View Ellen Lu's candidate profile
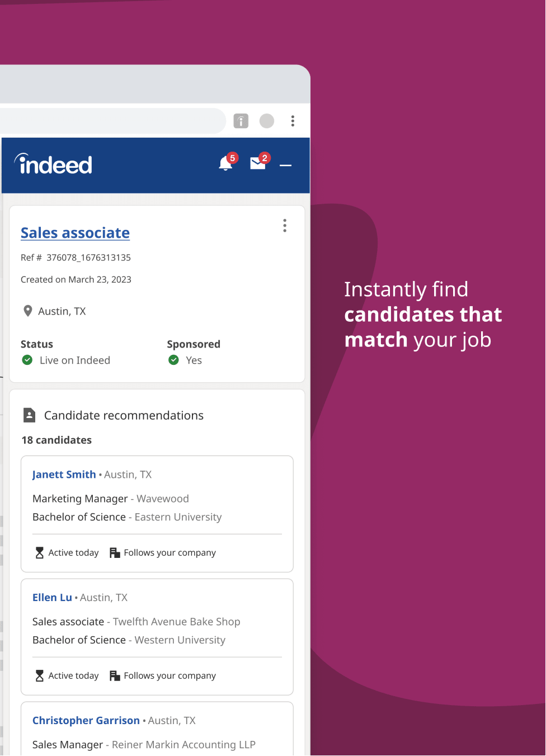 51,597
